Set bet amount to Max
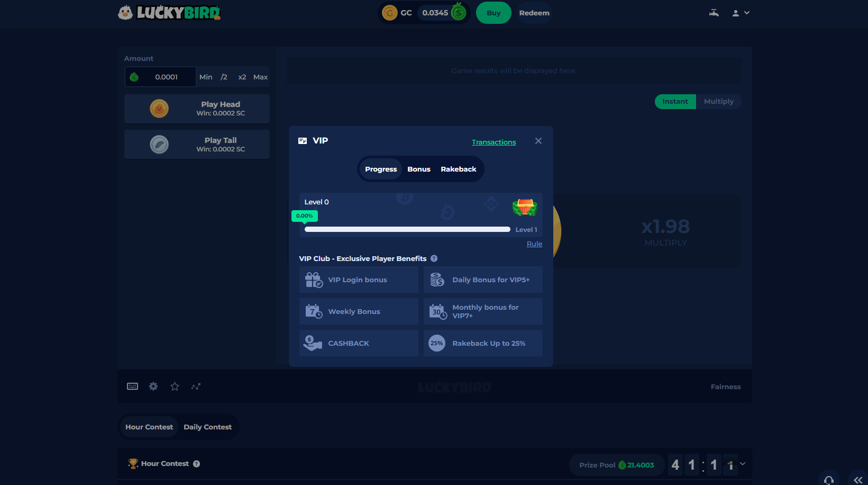The width and height of the screenshot is (868, 485). coord(260,77)
